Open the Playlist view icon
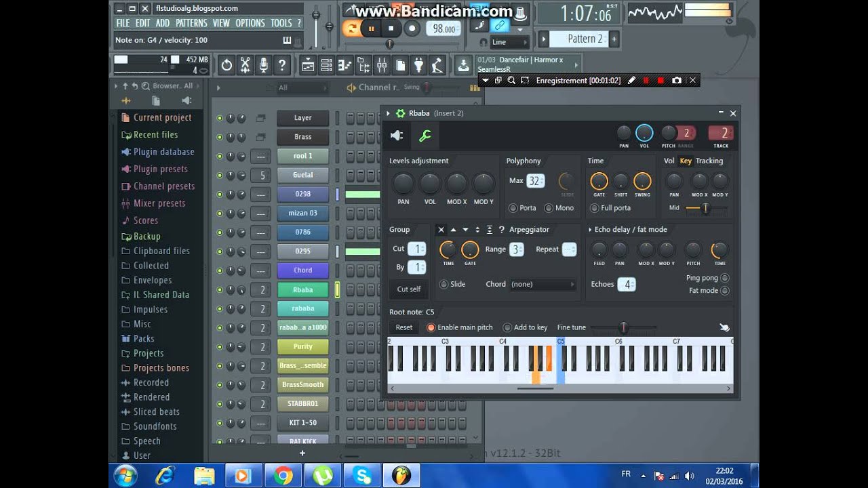868x488 pixels. [308, 65]
